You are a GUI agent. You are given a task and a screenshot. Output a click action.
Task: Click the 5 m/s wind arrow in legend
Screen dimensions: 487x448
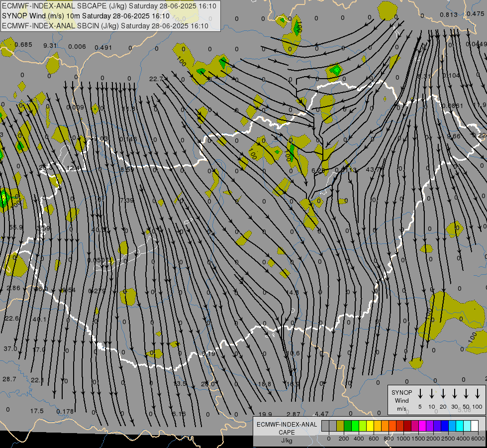(420, 394)
